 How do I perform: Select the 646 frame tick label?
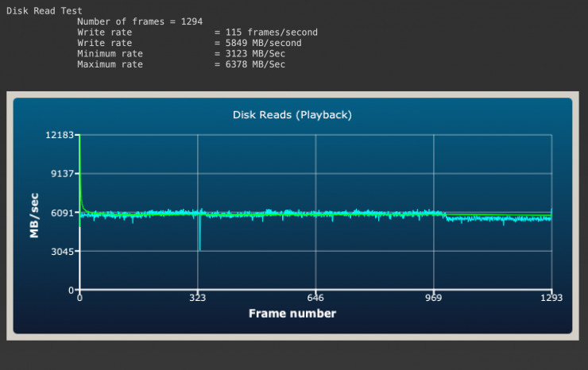[x=315, y=299]
